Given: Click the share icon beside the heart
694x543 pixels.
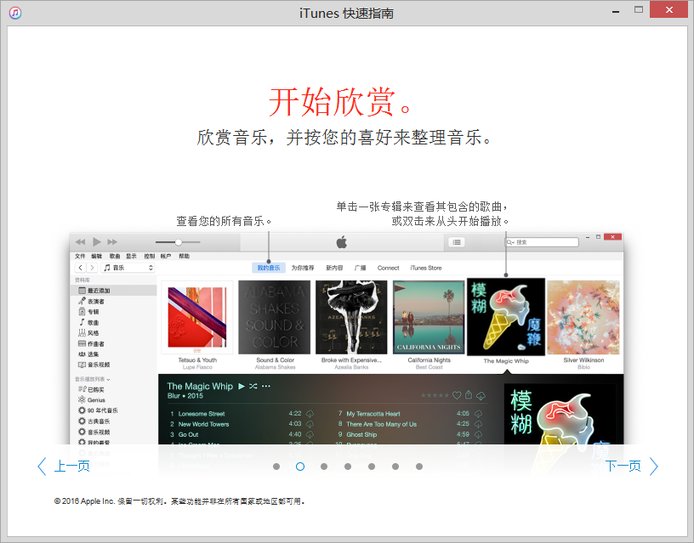Looking at the screenshot, I should pyautogui.click(x=469, y=395).
